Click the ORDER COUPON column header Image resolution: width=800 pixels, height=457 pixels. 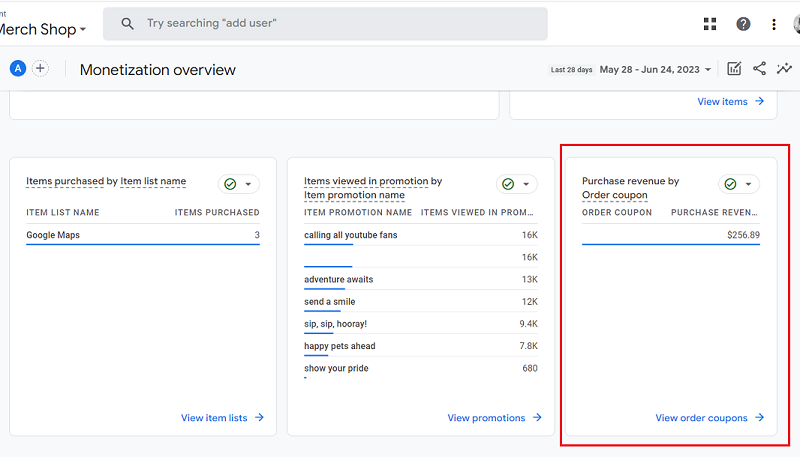coord(617,212)
